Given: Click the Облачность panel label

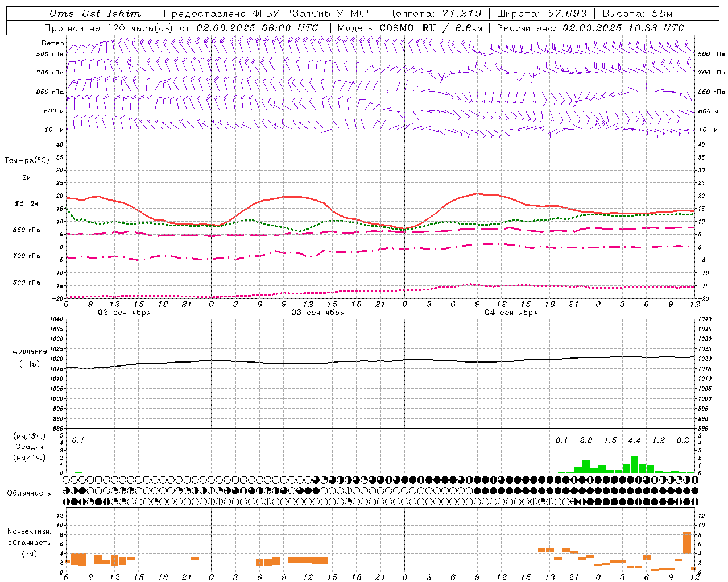Looking at the screenshot, I should tap(29, 493).
